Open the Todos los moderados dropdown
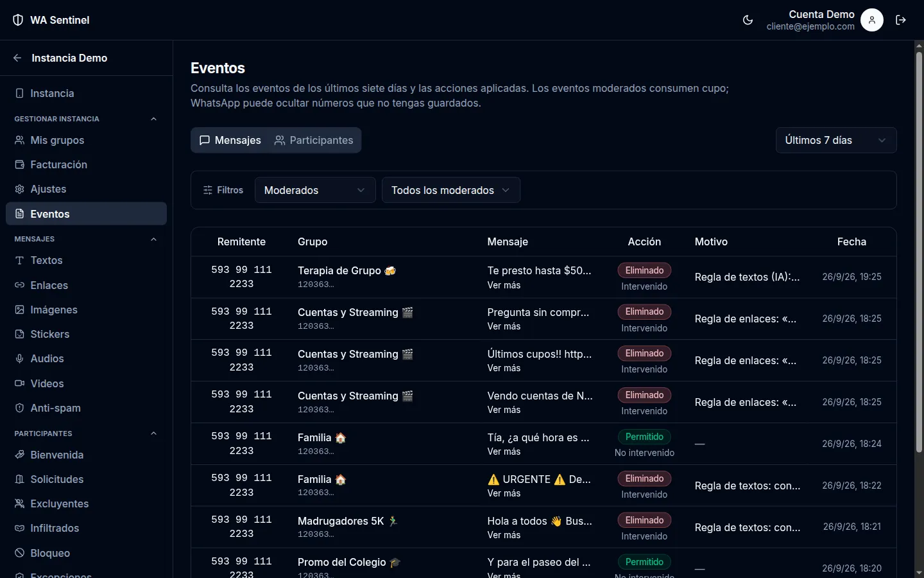The width and height of the screenshot is (924, 578). (451, 190)
